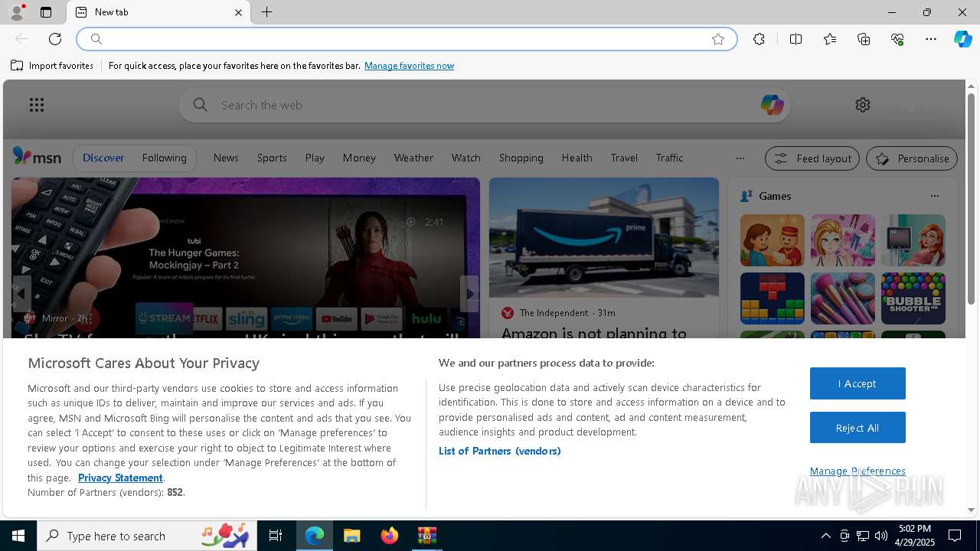Screen dimensions: 980x551
Task: Launch the block puzzle game tile
Action: 772,298
